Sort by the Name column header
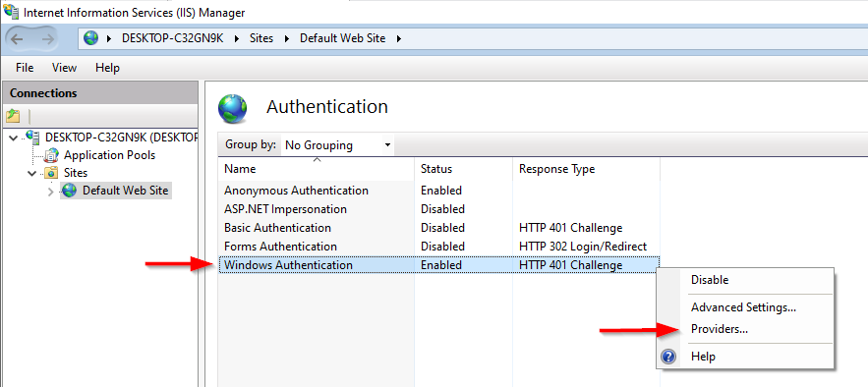This screenshot has width=868, height=387. [x=317, y=169]
